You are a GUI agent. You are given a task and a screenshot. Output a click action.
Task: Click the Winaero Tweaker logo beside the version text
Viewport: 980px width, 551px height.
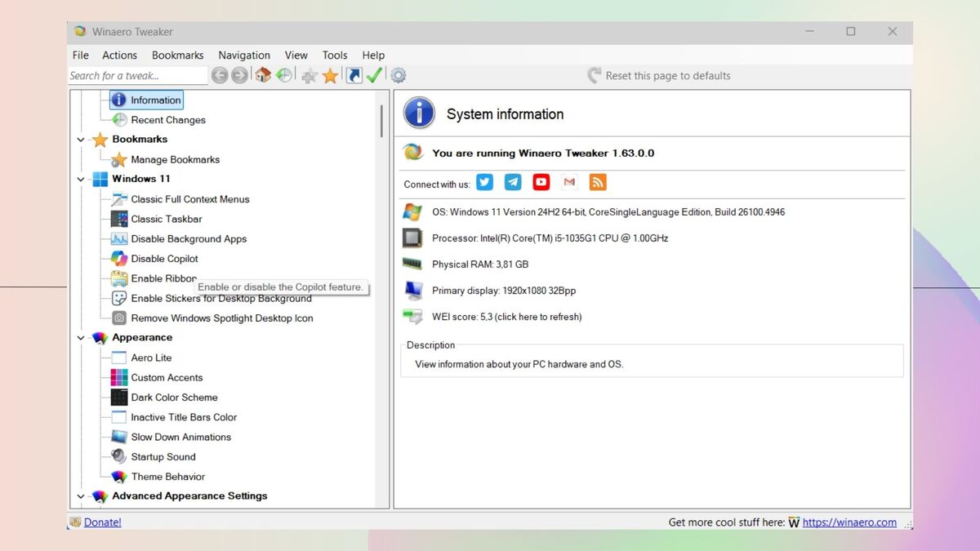point(413,152)
